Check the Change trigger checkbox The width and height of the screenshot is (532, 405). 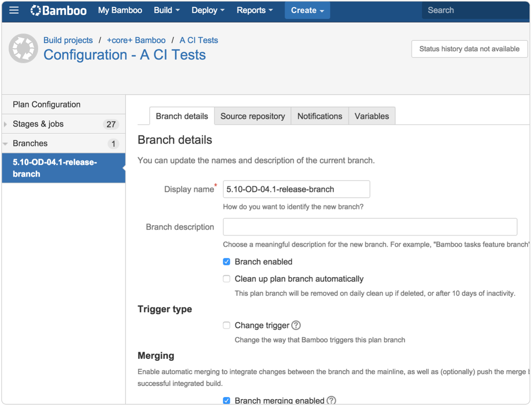click(227, 325)
